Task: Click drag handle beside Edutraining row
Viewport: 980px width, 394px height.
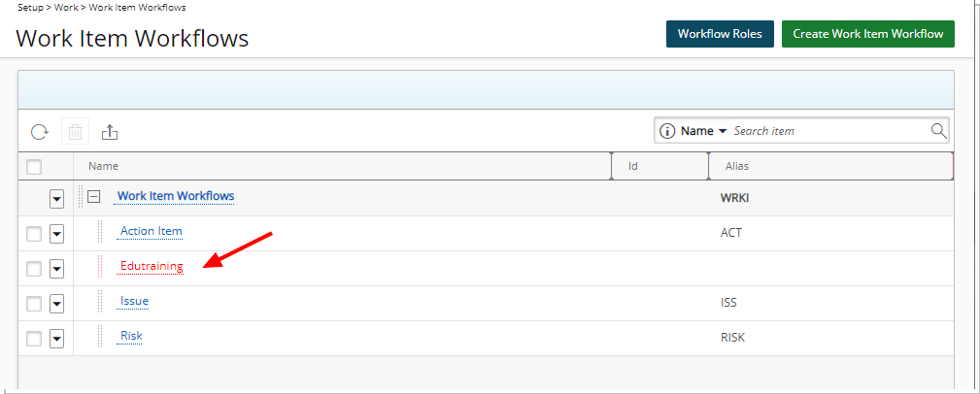Action: click(100, 266)
